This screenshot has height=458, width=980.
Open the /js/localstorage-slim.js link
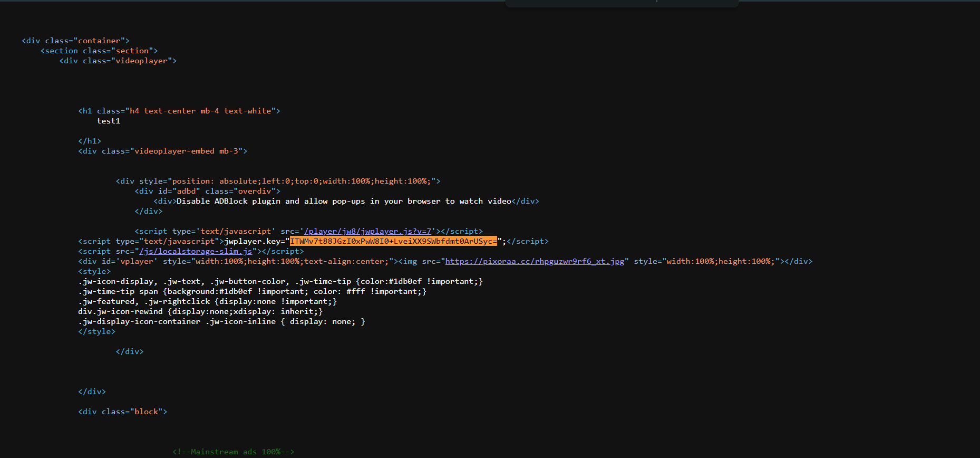pos(196,251)
